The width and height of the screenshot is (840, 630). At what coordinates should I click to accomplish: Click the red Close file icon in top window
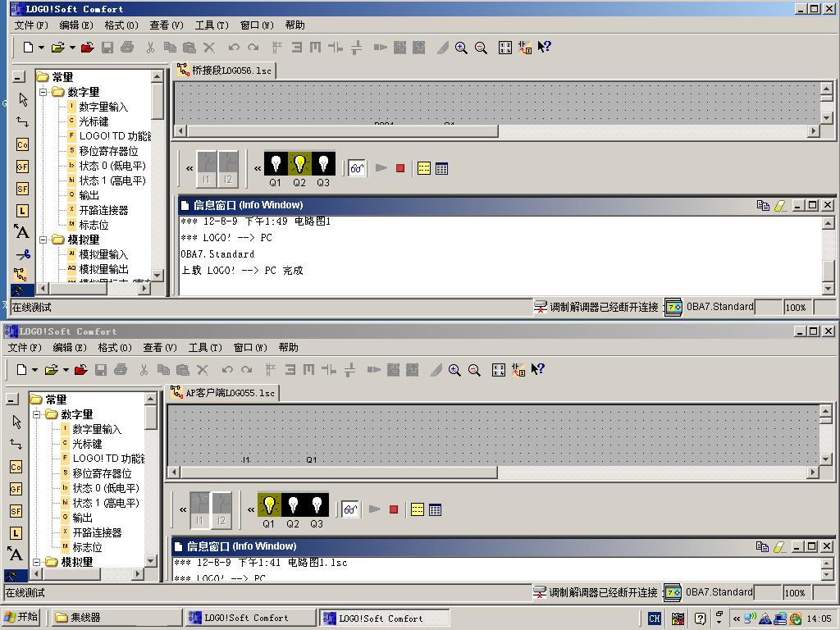[87, 48]
